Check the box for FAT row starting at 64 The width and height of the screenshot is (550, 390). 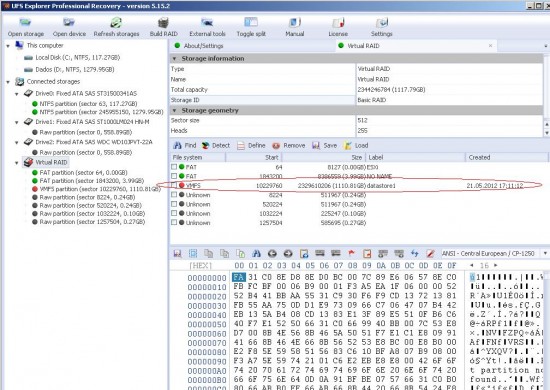tap(174, 167)
